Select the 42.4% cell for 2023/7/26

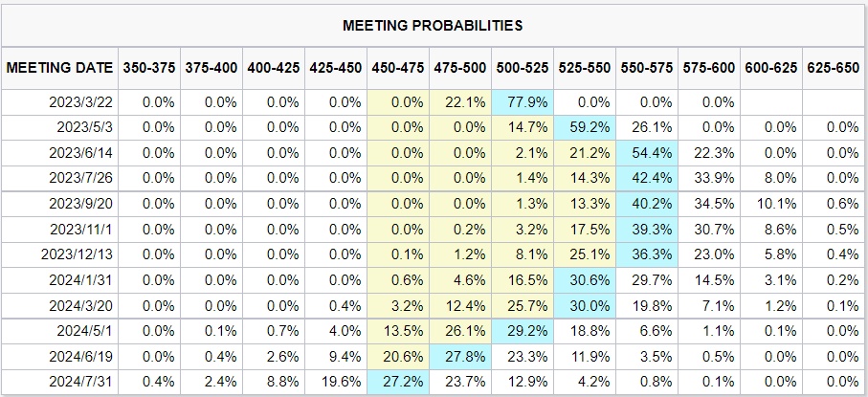648,179
